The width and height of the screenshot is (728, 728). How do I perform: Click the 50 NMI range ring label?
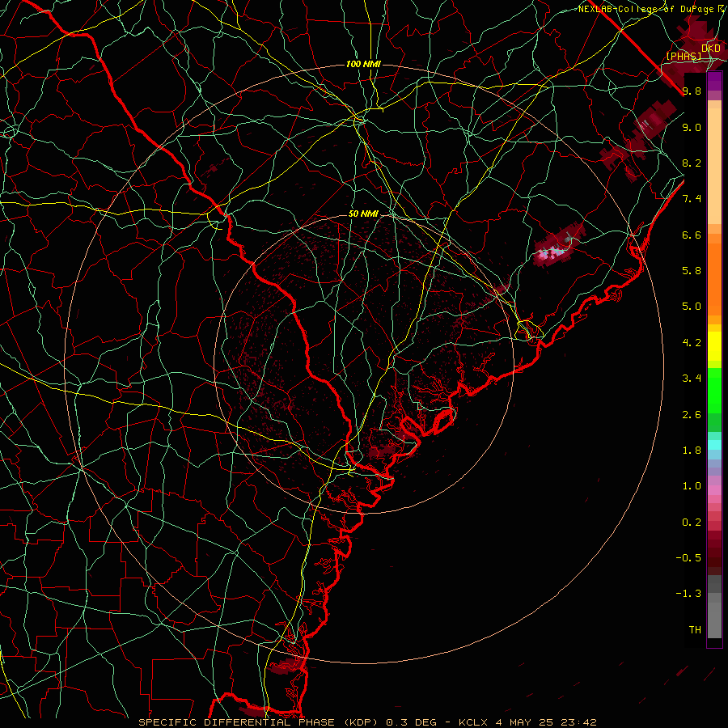point(363,214)
